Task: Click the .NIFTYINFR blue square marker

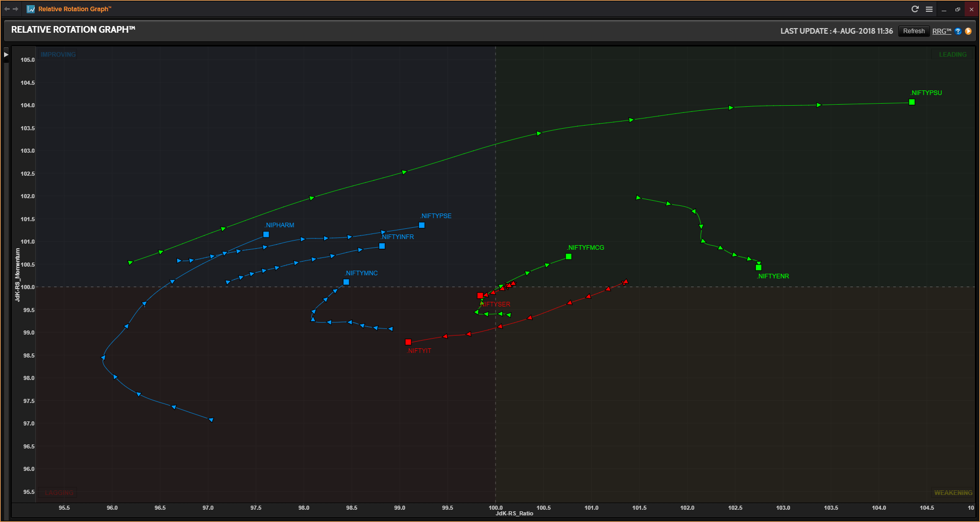Action: (382, 246)
